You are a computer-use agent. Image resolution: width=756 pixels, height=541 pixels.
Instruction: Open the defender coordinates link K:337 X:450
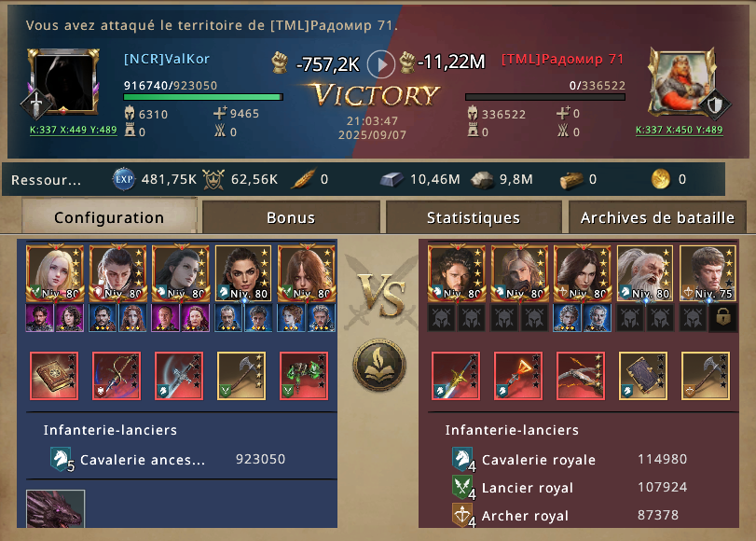679,130
